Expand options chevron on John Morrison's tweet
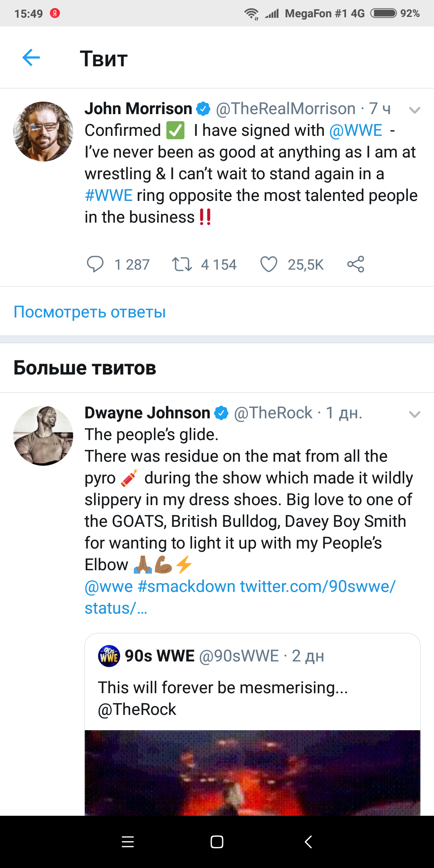 click(x=414, y=110)
